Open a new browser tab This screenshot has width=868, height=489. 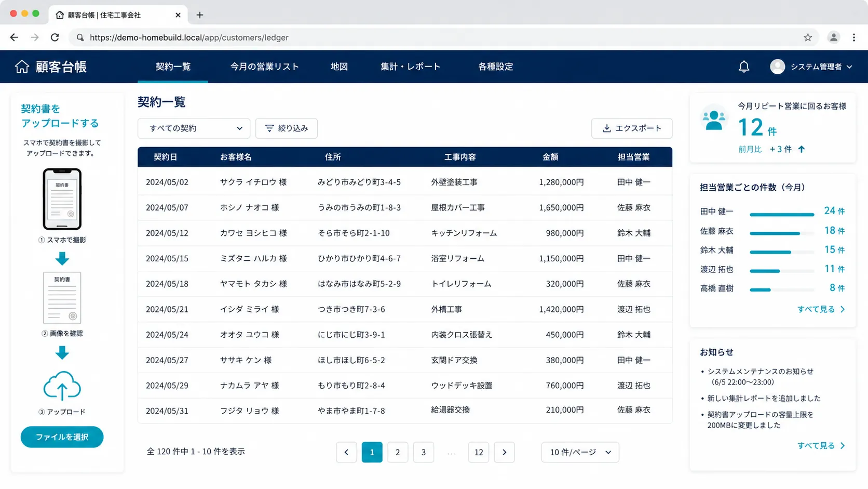pyautogui.click(x=200, y=15)
